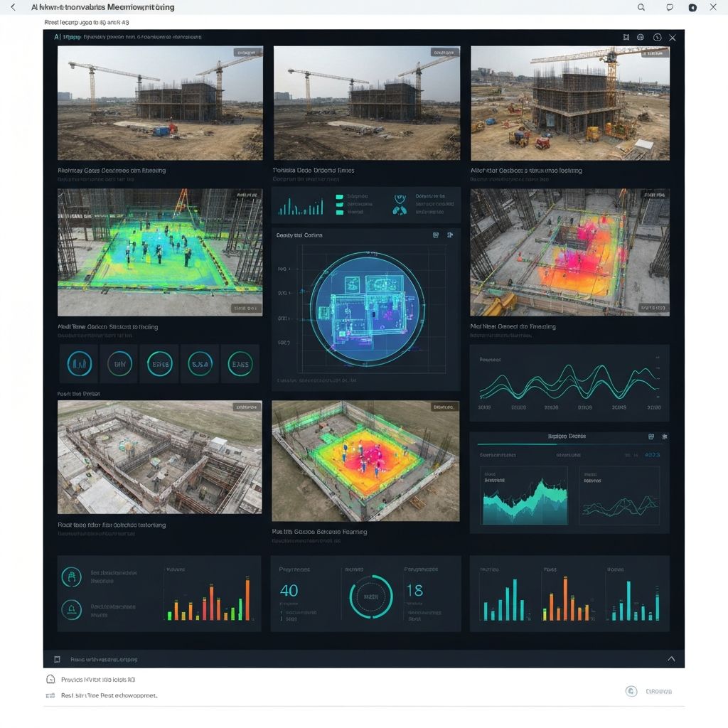Select the calendar icon in the Events panel header

tap(651, 434)
